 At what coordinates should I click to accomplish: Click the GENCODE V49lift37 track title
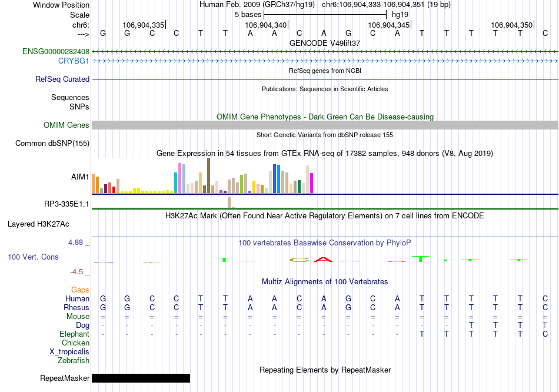pyautogui.click(x=325, y=43)
